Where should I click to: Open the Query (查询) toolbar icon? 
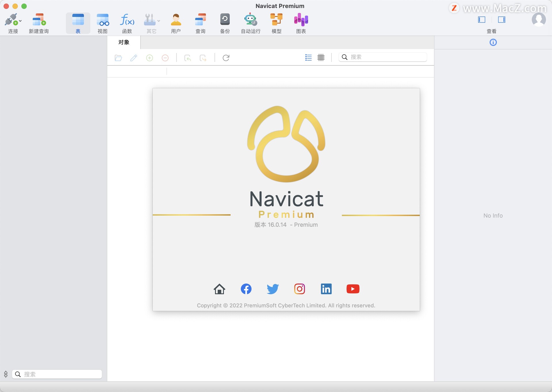tap(200, 20)
